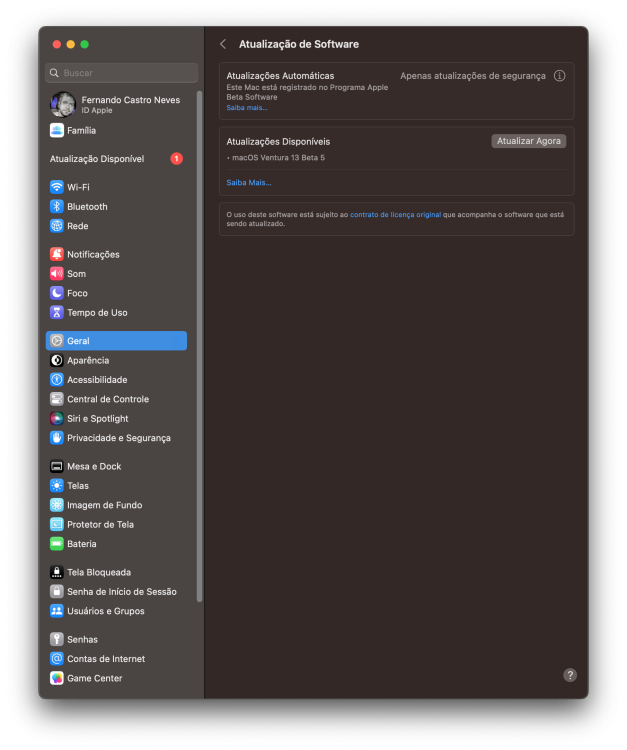The image size is (627, 750).
Task: Select the Bateria icon
Action: click(56, 544)
